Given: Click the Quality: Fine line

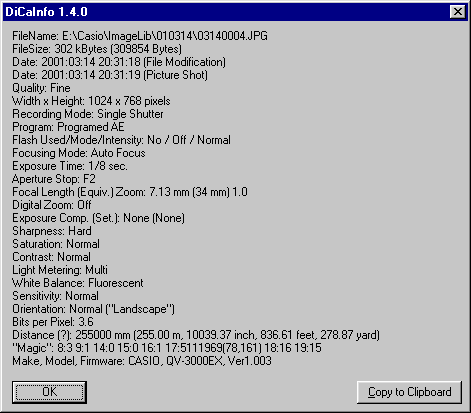Looking at the screenshot, I should pos(41,88).
